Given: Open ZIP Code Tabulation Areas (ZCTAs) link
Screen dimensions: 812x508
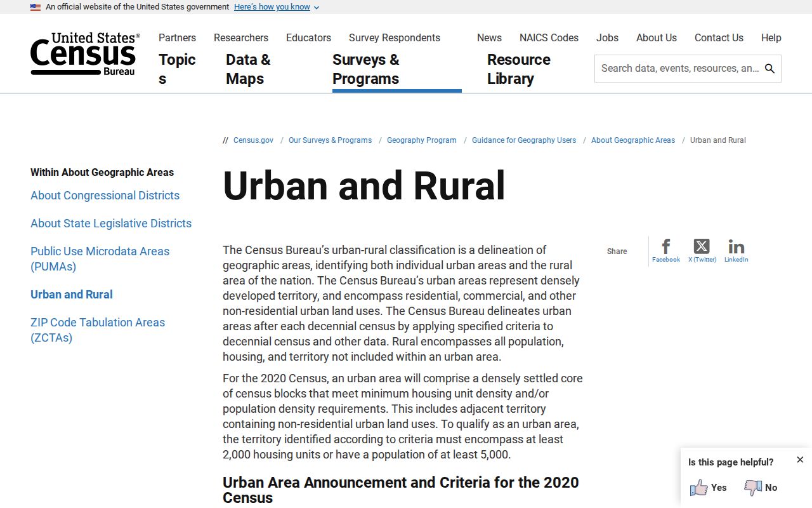Looking at the screenshot, I should 98,330.
